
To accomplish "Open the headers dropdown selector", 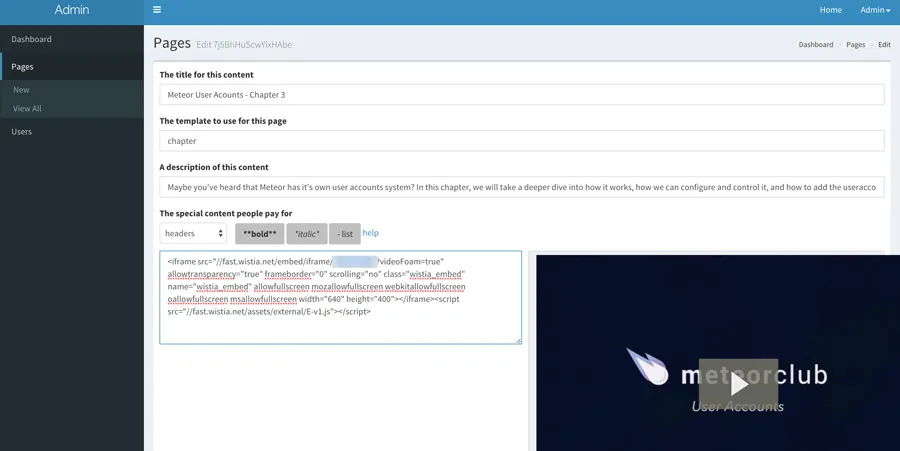I will coord(193,233).
